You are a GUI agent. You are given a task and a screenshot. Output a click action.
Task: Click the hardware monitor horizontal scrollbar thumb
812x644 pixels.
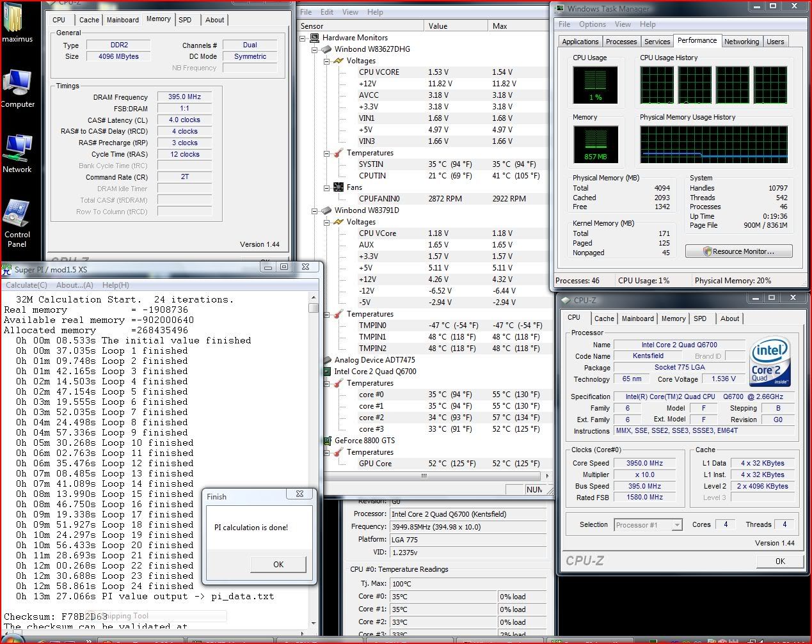click(424, 476)
